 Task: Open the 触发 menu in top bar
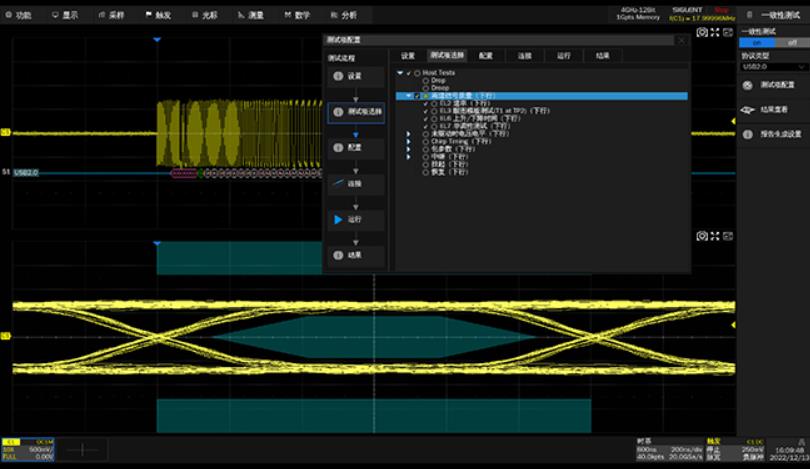(x=162, y=15)
